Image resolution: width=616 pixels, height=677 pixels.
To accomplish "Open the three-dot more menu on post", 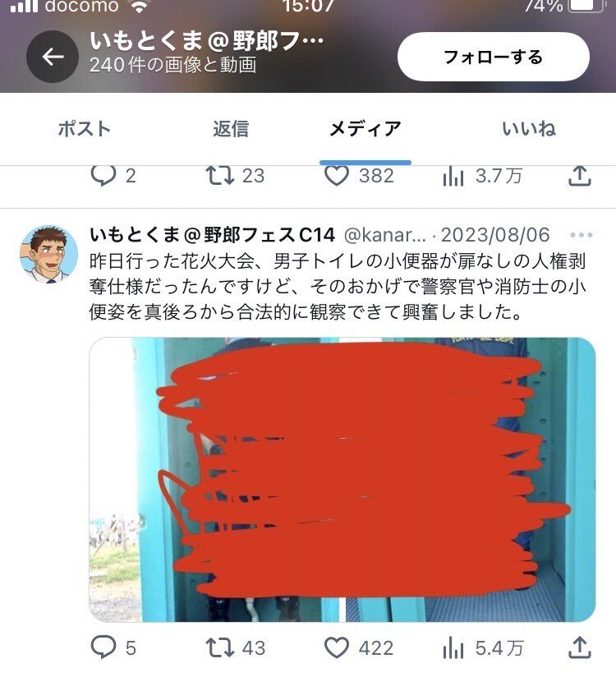I will click(581, 235).
